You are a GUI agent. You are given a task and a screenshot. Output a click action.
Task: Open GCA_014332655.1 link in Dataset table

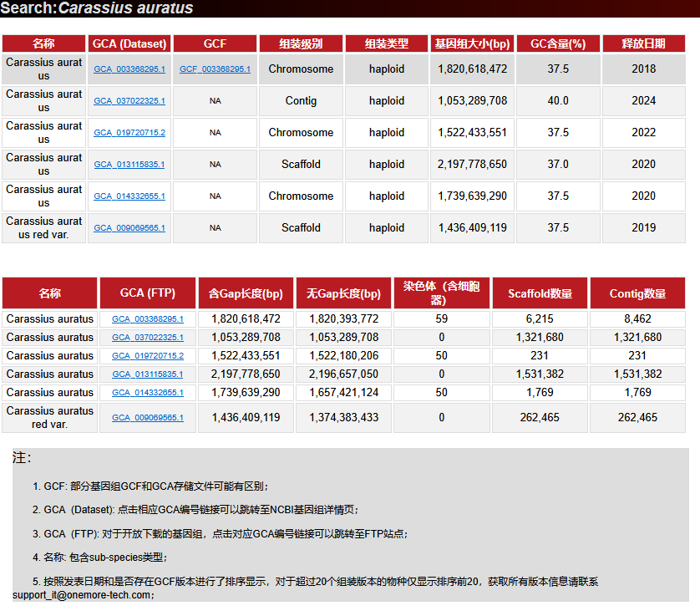tap(129, 196)
